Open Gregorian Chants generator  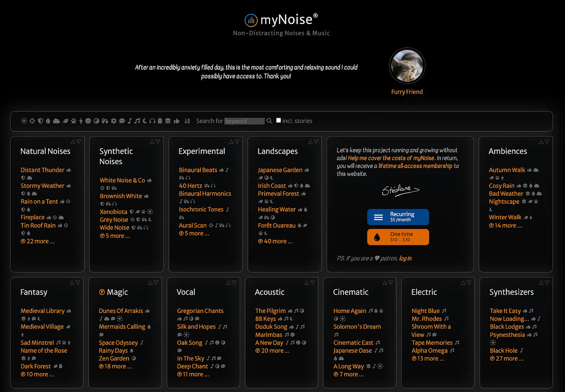coord(200,311)
